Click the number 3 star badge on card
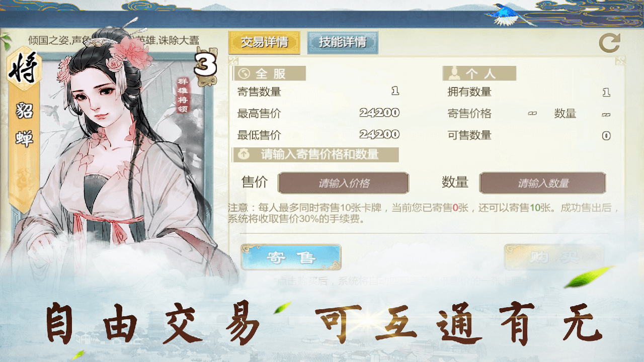This screenshot has width=644, height=362. click(205, 64)
